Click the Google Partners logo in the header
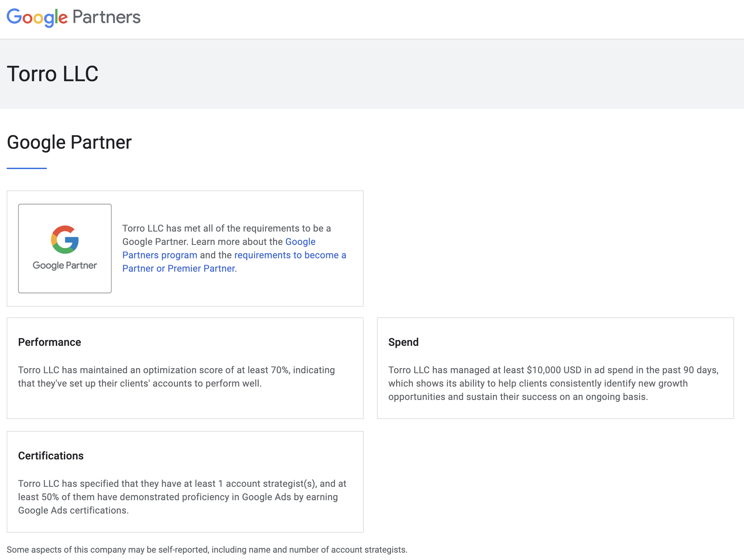The image size is (744, 560). point(73,17)
